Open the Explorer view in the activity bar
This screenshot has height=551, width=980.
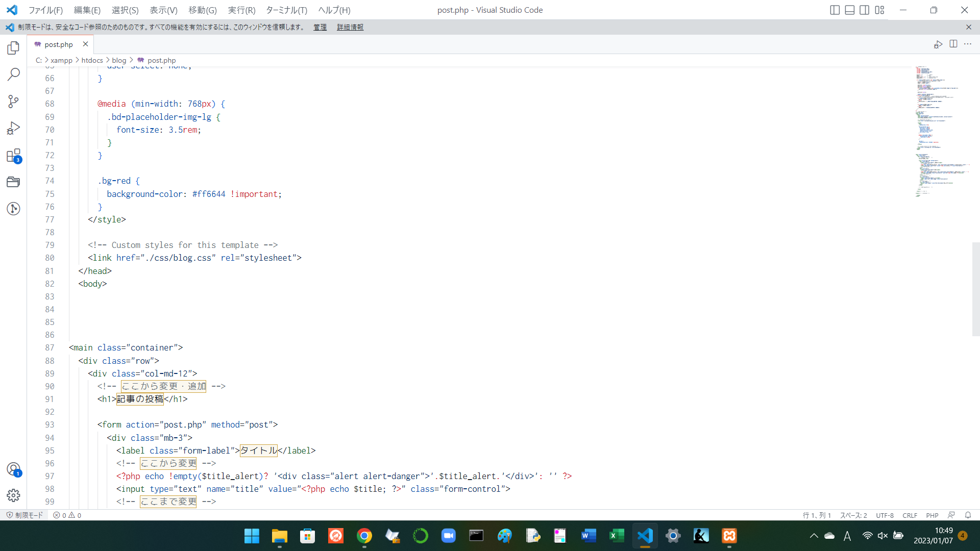pyautogui.click(x=13, y=47)
